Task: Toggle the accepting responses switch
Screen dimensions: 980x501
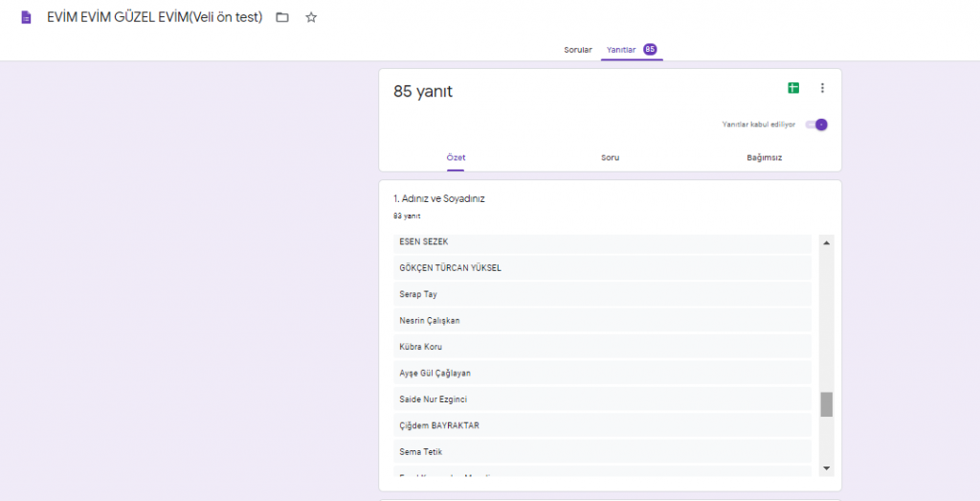Action: coord(816,125)
